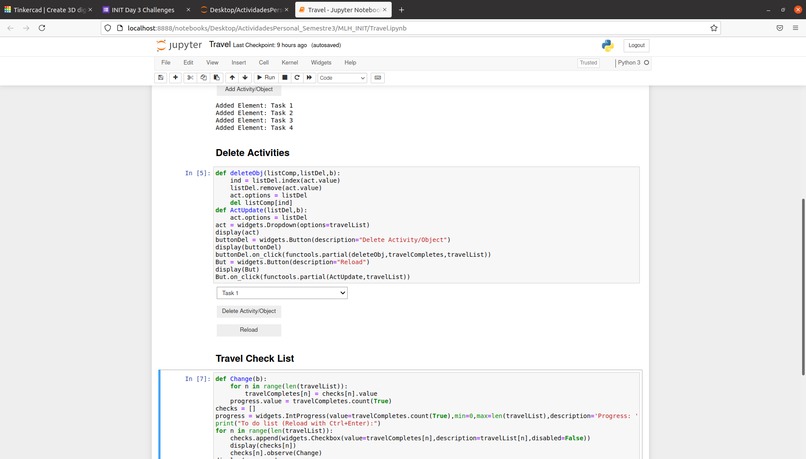Image resolution: width=806 pixels, height=459 pixels.
Task: Open the cell type Code dropdown
Action: (342, 78)
